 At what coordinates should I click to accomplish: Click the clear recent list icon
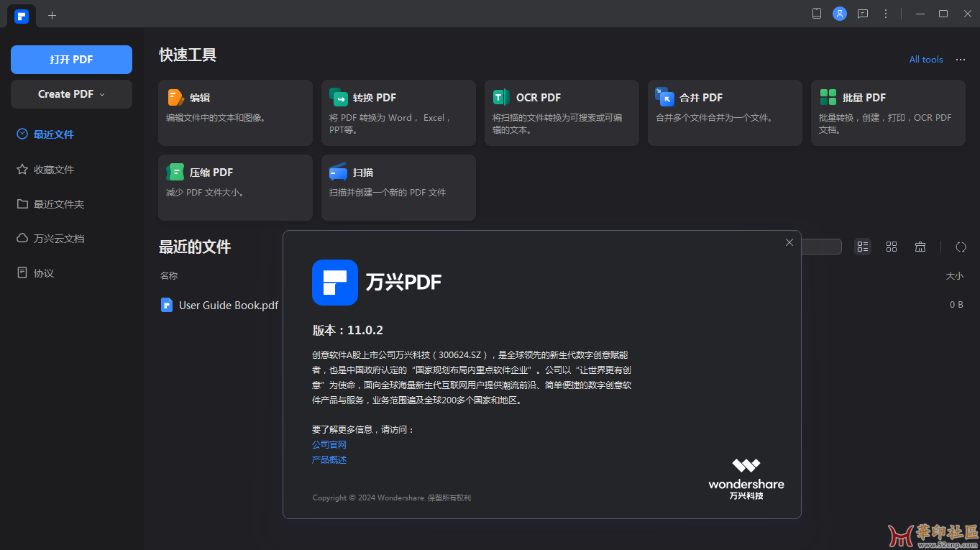coord(920,247)
